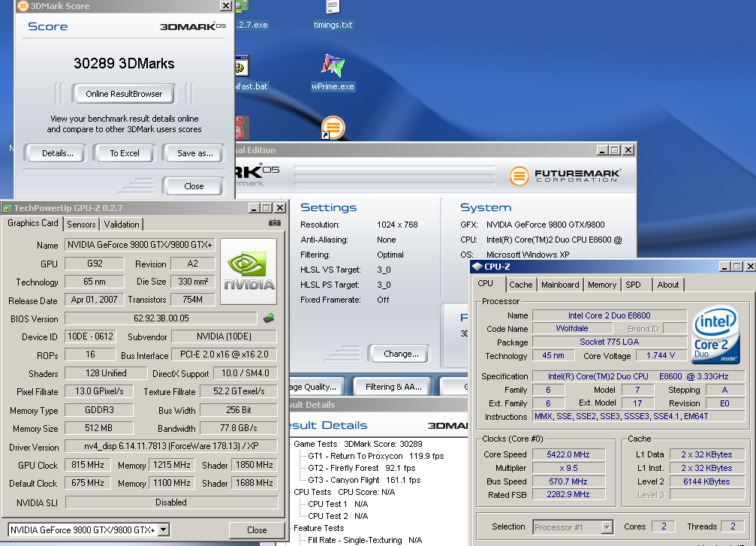
Task: Click the NVIDIA SLI Disabled field
Action: click(x=171, y=502)
